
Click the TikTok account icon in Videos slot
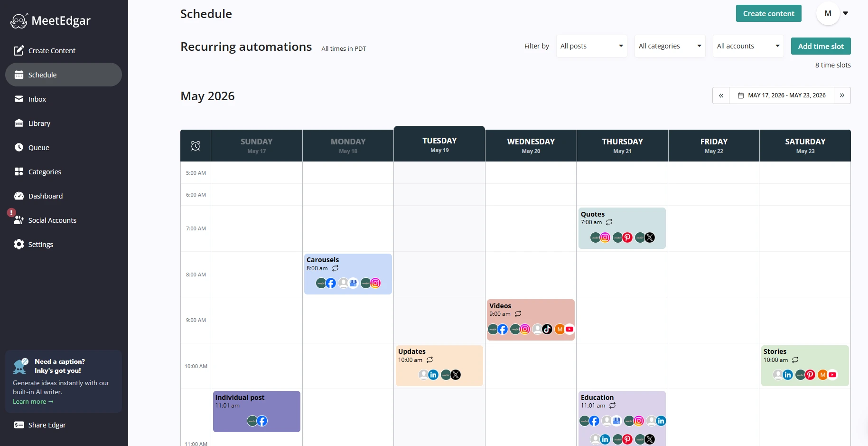547,329
